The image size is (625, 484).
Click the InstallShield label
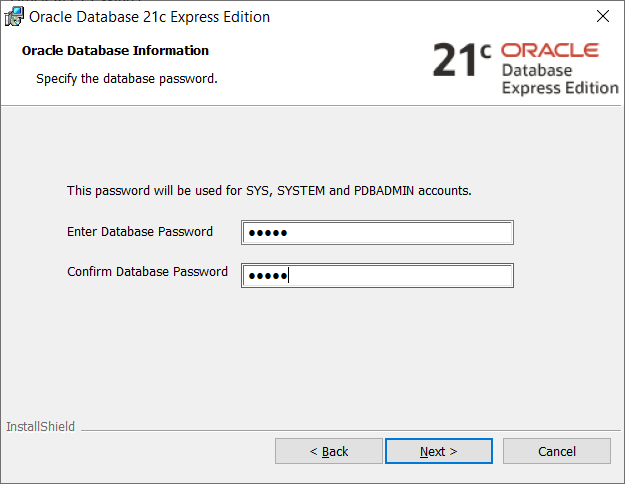pyautogui.click(x=40, y=427)
